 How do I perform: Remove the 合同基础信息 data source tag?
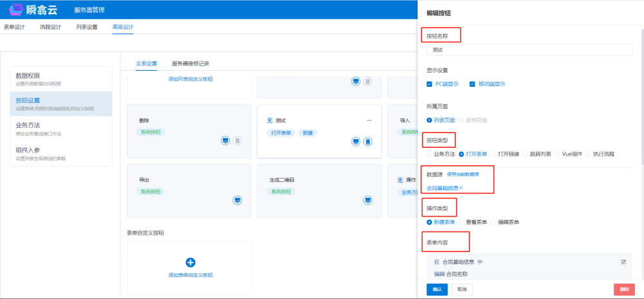(x=461, y=188)
